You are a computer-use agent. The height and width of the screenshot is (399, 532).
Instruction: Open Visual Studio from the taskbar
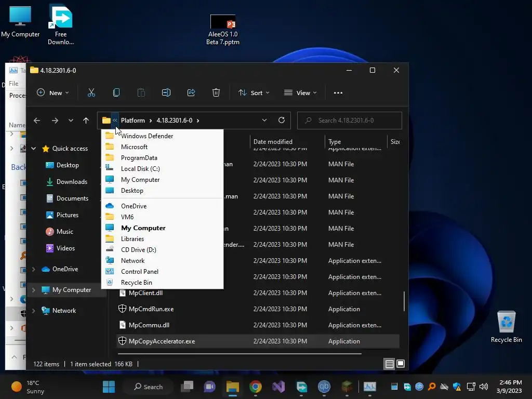point(278,387)
